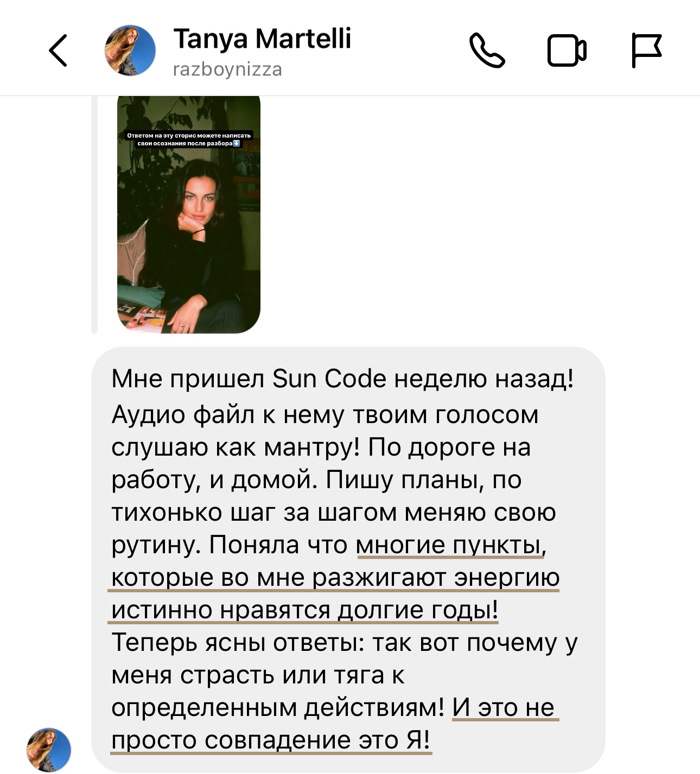This screenshot has height=774, width=700.
Task: Select the message beginning 'Мне пришел Sun Code'
Action: pyautogui.click(x=348, y=559)
